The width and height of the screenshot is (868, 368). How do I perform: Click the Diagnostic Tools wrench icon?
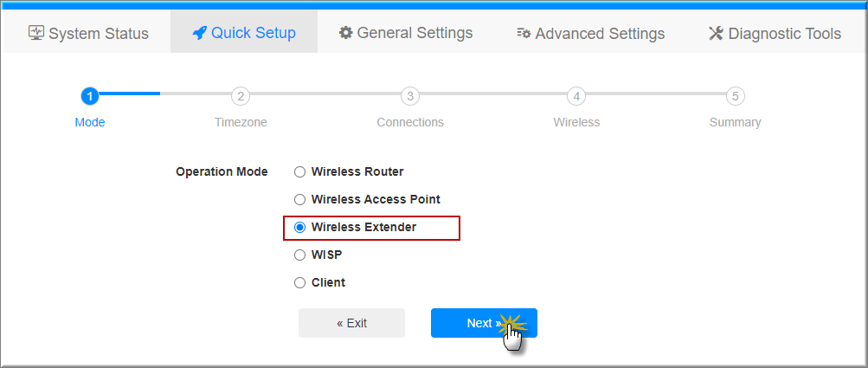pyautogui.click(x=716, y=34)
